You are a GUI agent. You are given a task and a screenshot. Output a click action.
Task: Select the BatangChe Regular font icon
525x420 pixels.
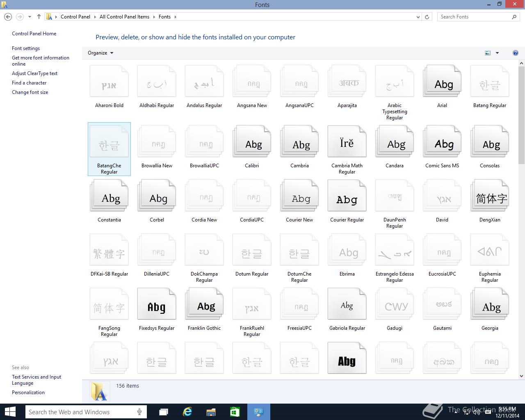109,142
